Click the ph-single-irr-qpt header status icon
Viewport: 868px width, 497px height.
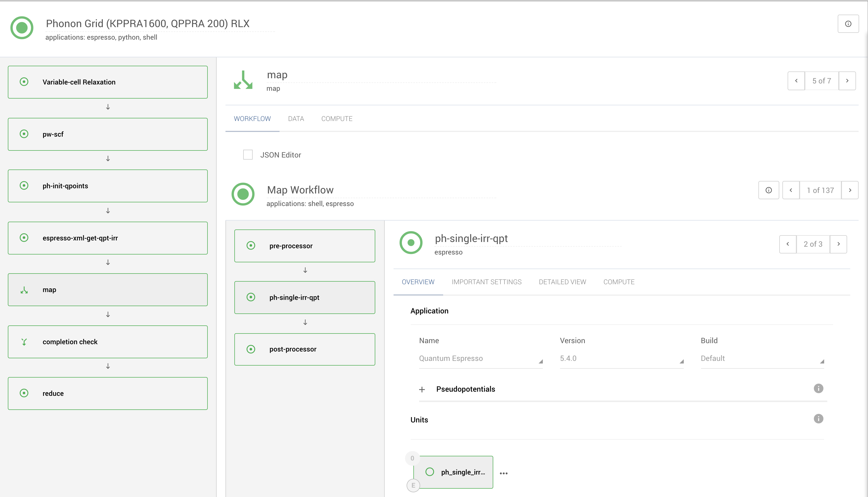(411, 243)
